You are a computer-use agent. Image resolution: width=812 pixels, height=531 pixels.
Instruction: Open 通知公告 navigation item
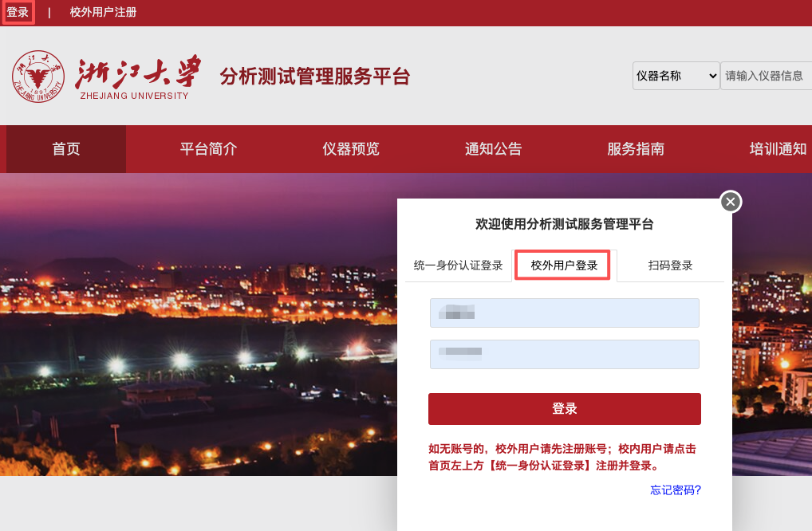(494, 149)
